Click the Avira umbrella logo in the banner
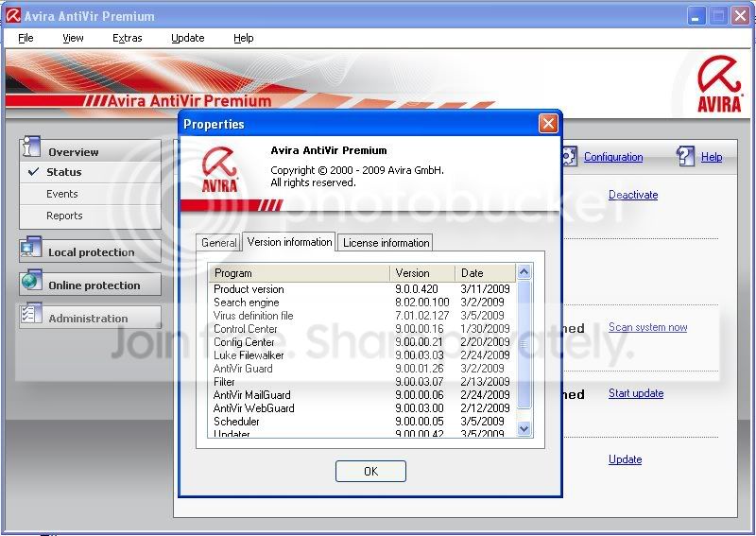Image resolution: width=756 pixels, height=536 pixels. coord(719,84)
